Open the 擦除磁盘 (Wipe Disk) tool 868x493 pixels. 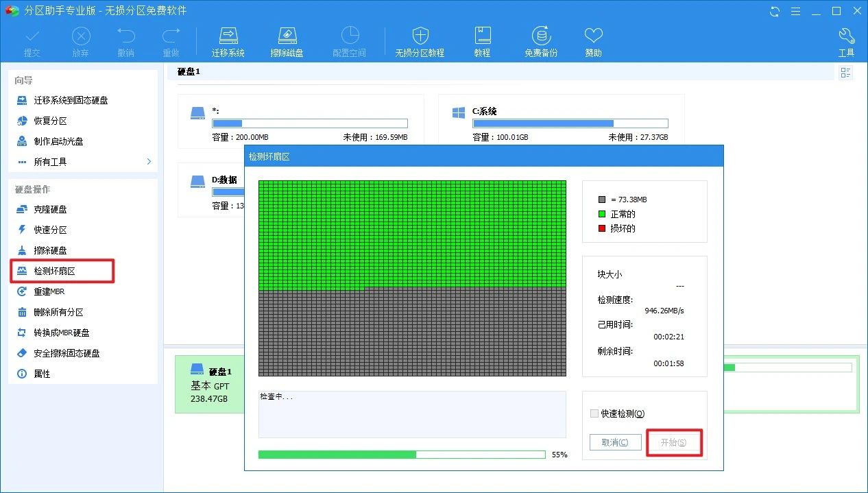click(x=287, y=39)
